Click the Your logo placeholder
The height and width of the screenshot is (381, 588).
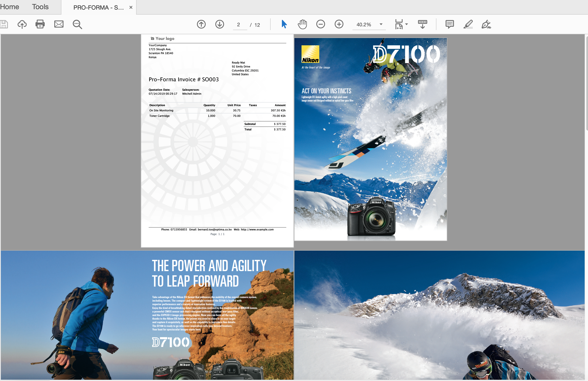pos(162,39)
